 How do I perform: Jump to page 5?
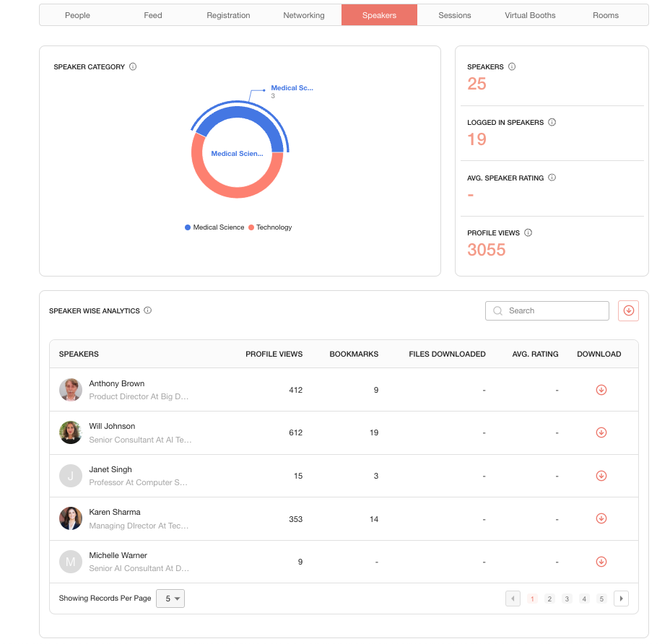601,599
